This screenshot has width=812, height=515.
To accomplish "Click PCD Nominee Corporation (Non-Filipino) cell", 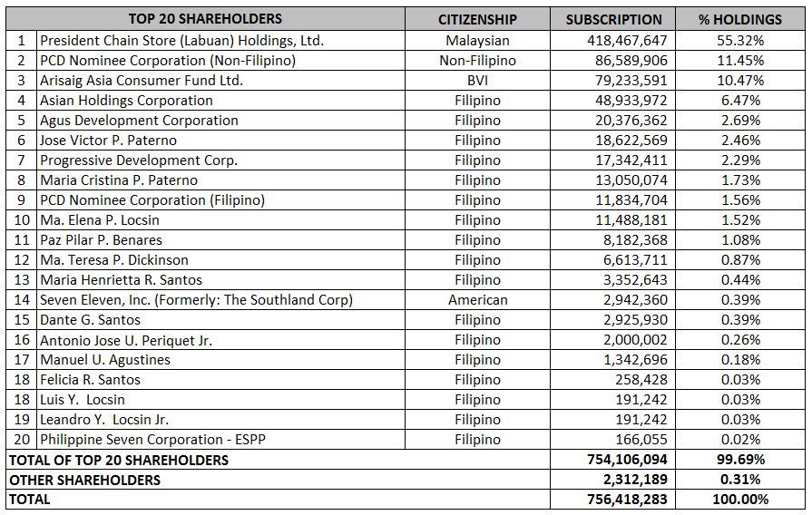I will pyautogui.click(x=221, y=61).
